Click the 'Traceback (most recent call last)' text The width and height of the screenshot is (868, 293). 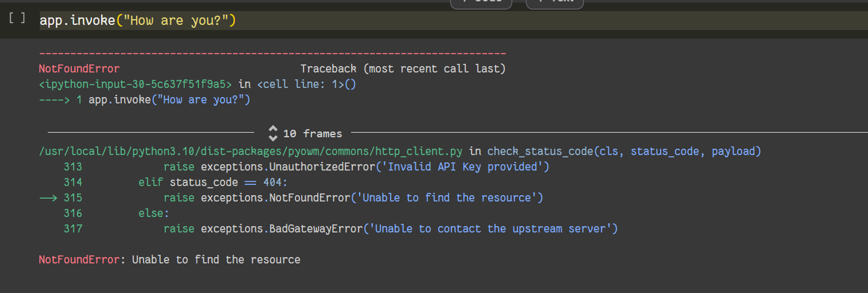(403, 69)
